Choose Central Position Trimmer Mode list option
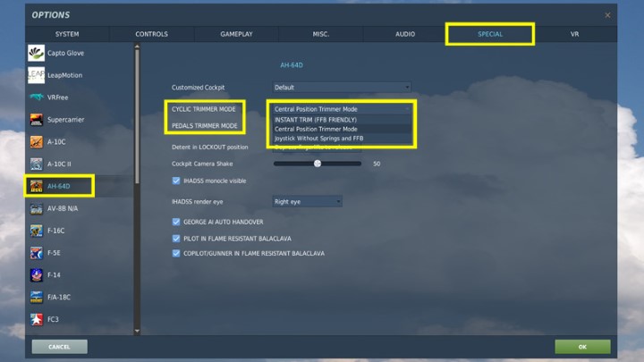This screenshot has height=362, width=644. 342,129
